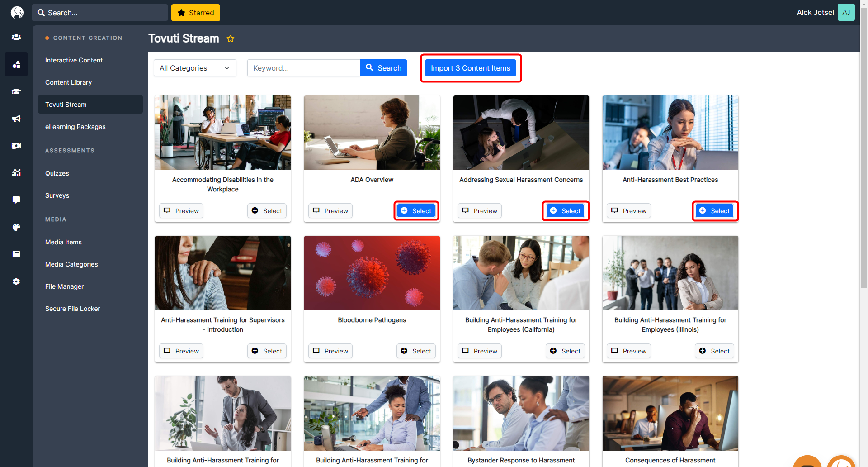Open the AJ user avatar
This screenshot has height=467, width=868.
846,12
